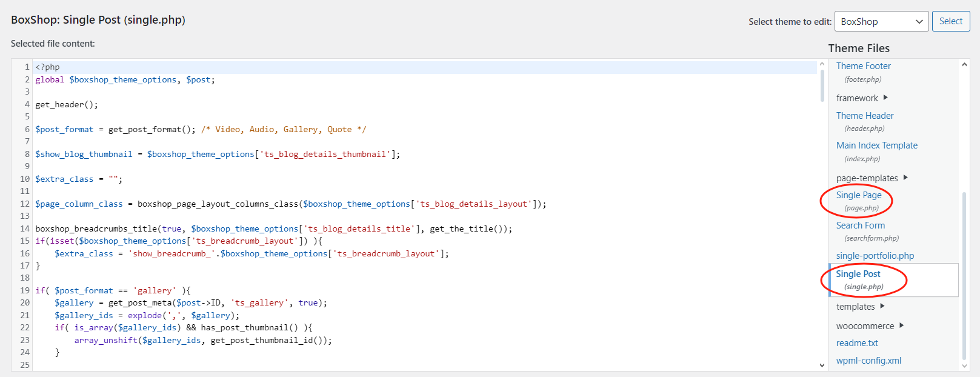
Task: Click the code editor scroll down arrow
Action: tap(822, 365)
